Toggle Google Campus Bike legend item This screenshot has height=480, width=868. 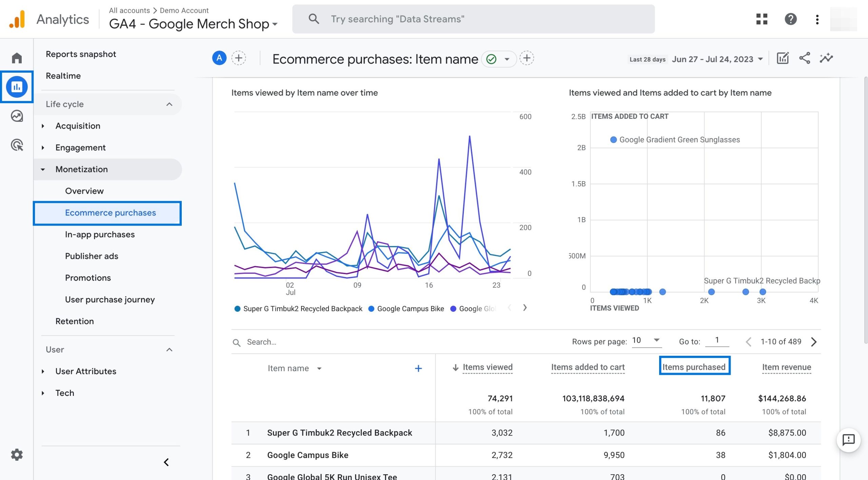pos(406,309)
